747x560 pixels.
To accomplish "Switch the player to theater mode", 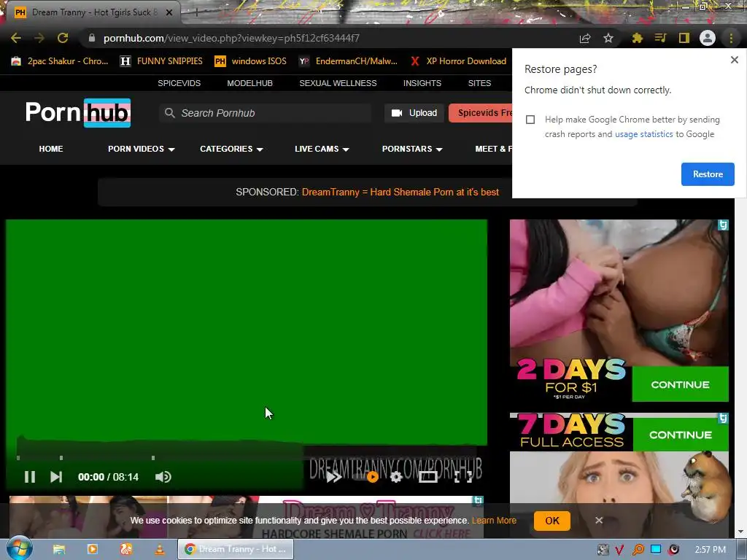I will point(427,477).
